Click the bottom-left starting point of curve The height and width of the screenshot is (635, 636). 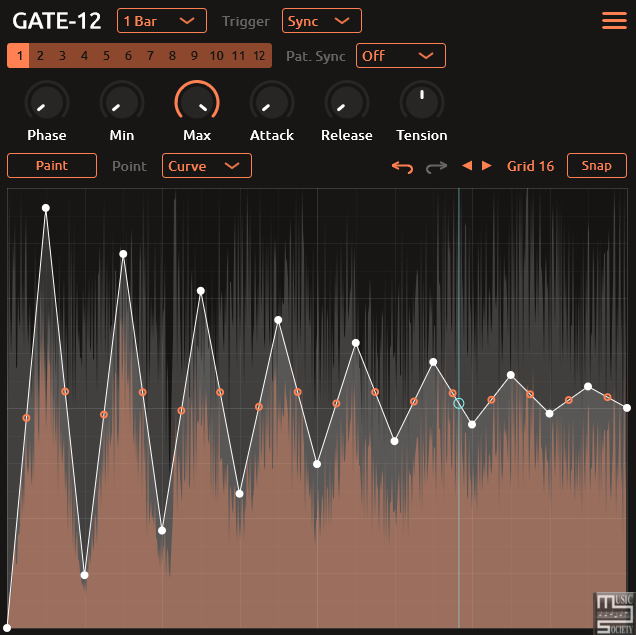tap(7, 628)
